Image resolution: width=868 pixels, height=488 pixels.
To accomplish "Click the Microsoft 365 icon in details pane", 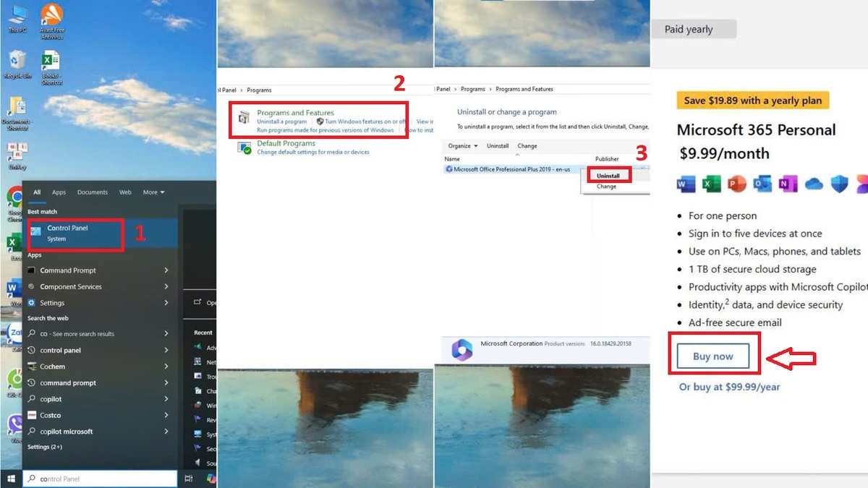I will click(461, 350).
